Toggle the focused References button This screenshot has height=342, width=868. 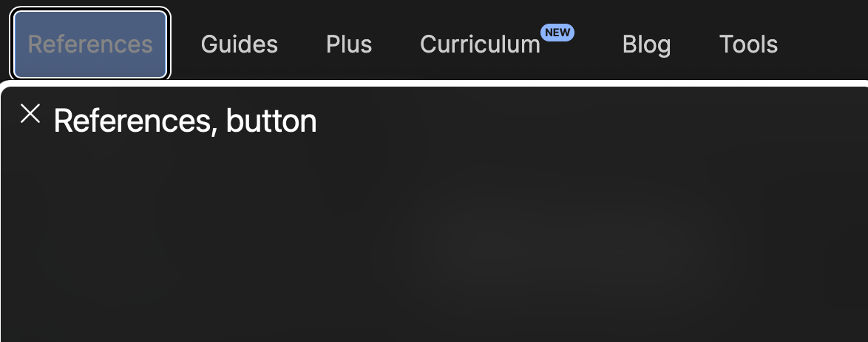90,44
